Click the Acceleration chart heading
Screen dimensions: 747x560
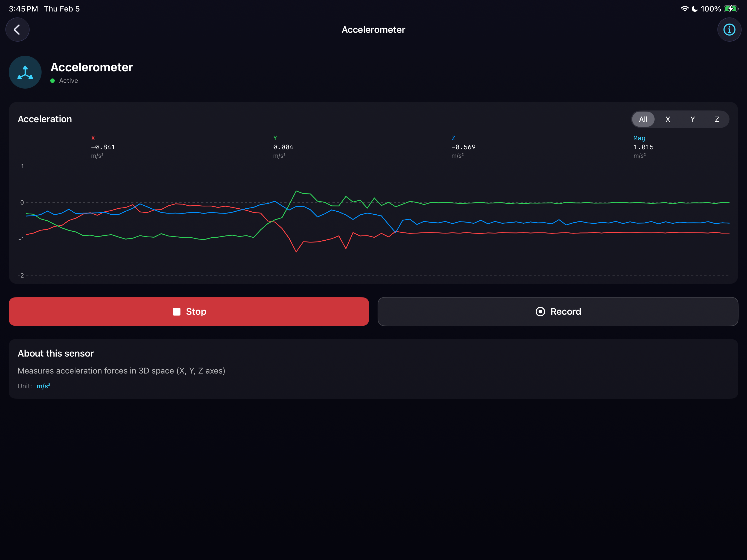point(45,119)
